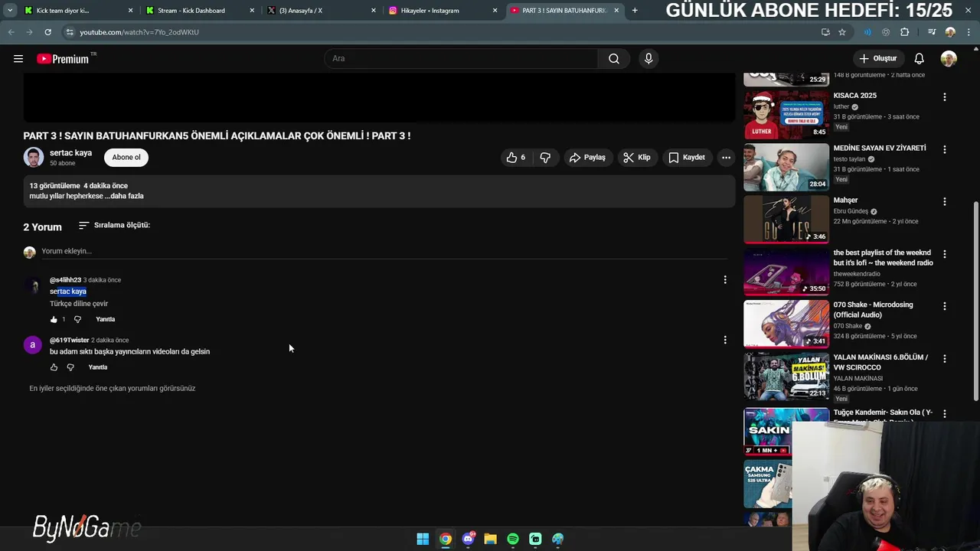Open Windows Start menu

coord(423,539)
